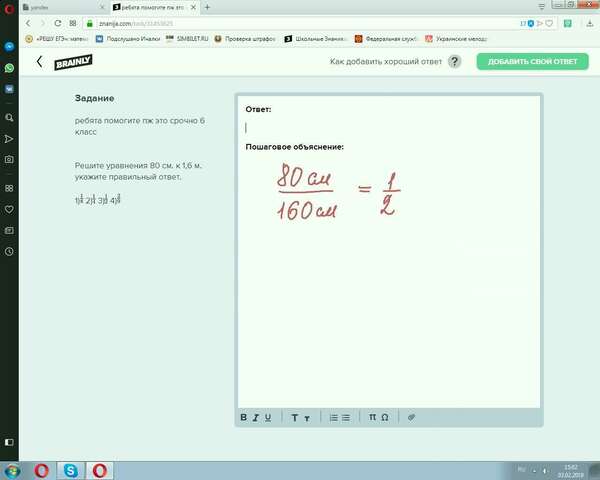Open WhatsApp in the Opera sidebar

pyautogui.click(x=9, y=68)
